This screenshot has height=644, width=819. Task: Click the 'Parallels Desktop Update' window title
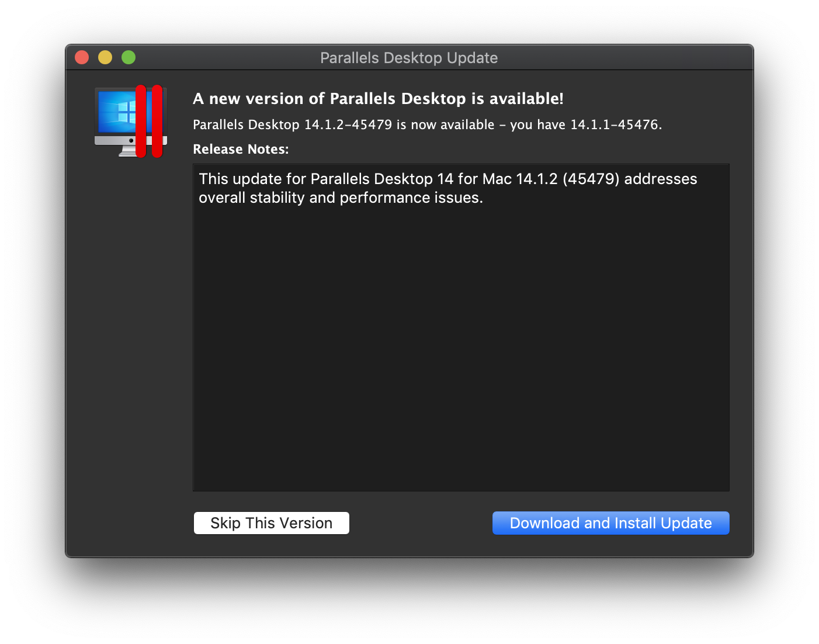point(409,58)
